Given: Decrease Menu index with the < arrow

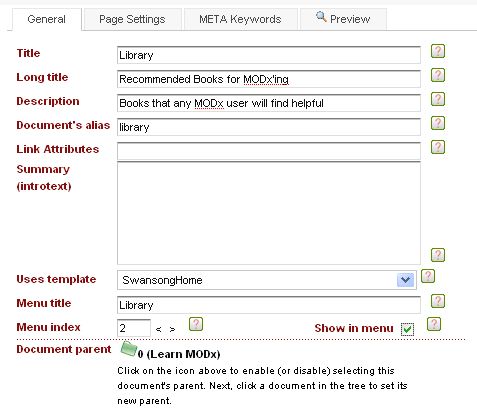Looking at the screenshot, I should click(159, 329).
